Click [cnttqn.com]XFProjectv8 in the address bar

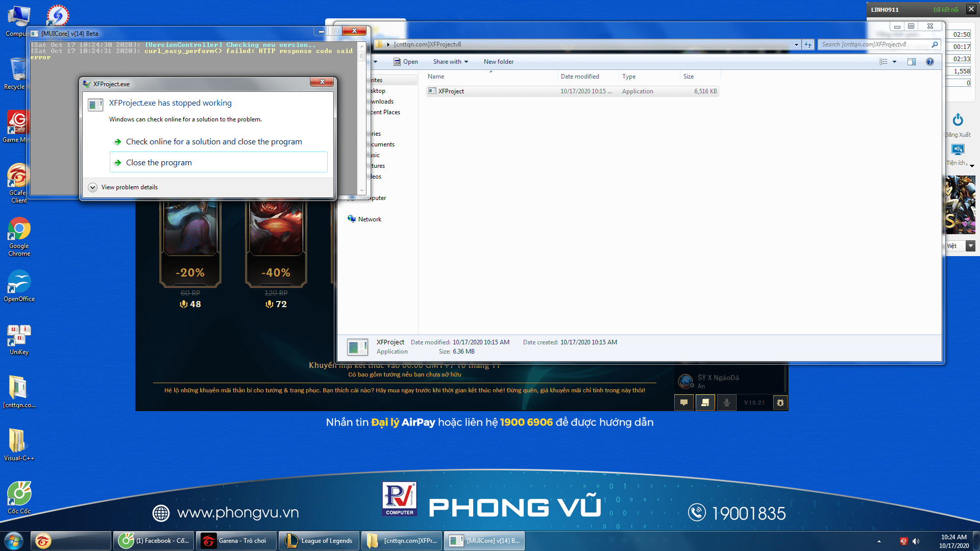pos(427,44)
